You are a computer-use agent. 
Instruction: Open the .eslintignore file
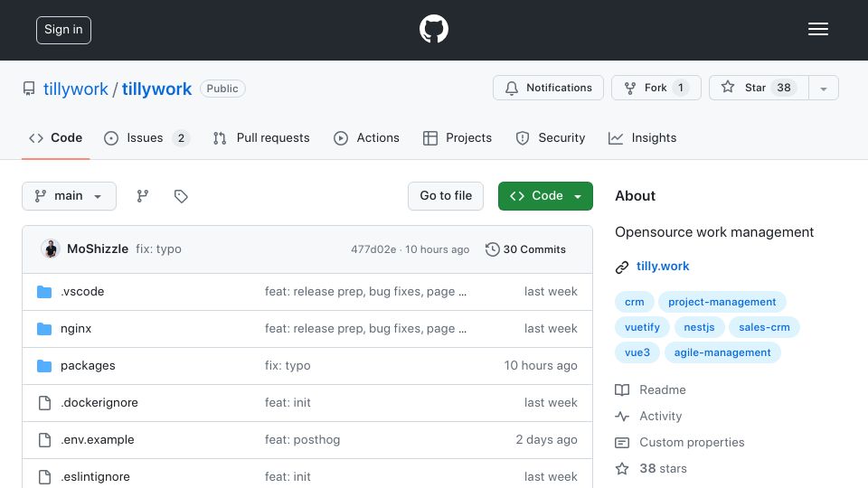coord(95,477)
